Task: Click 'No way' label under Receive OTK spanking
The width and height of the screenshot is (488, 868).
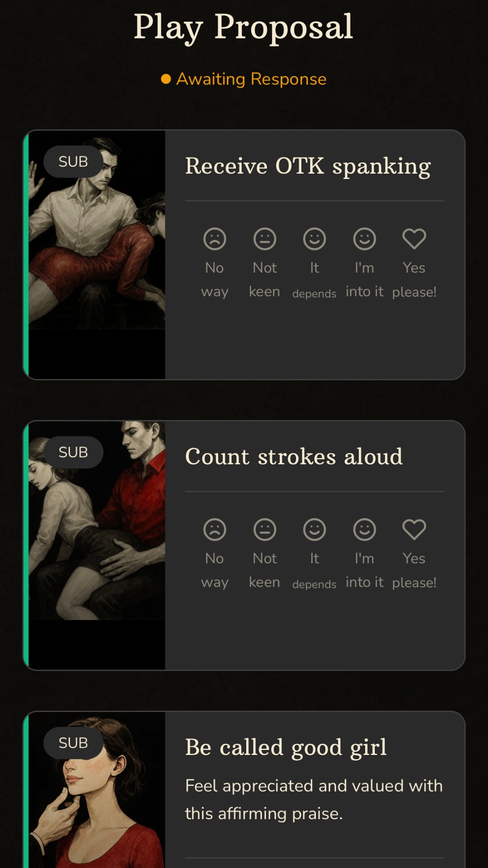Action: click(x=215, y=280)
